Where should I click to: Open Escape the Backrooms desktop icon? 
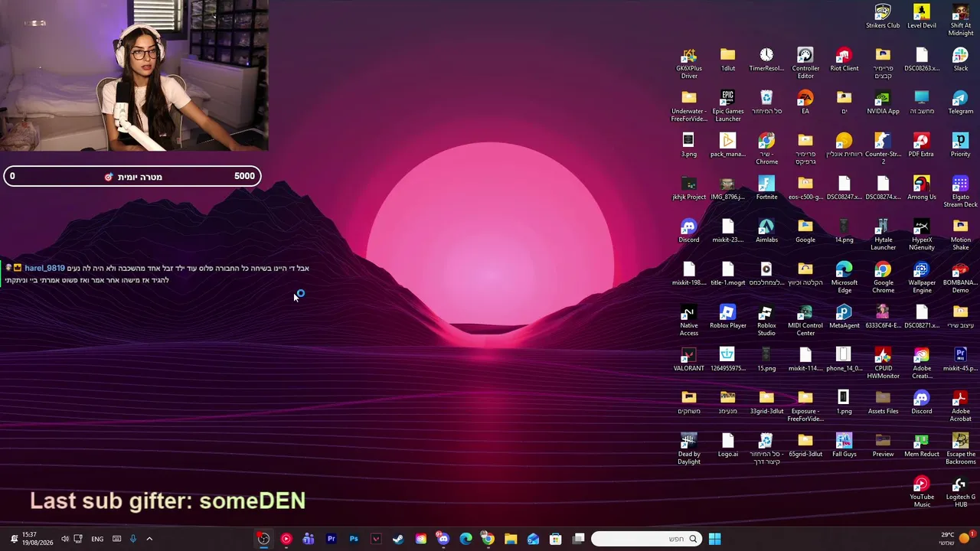click(960, 448)
